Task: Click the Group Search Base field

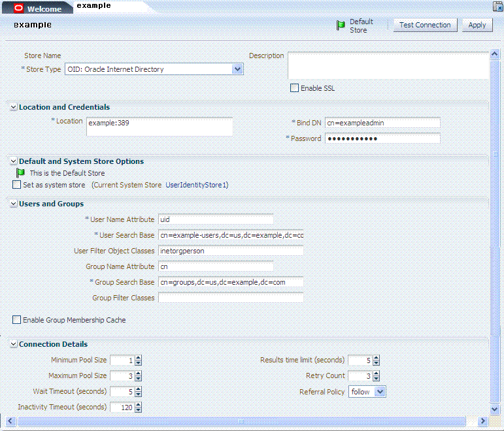Action: pos(231,282)
